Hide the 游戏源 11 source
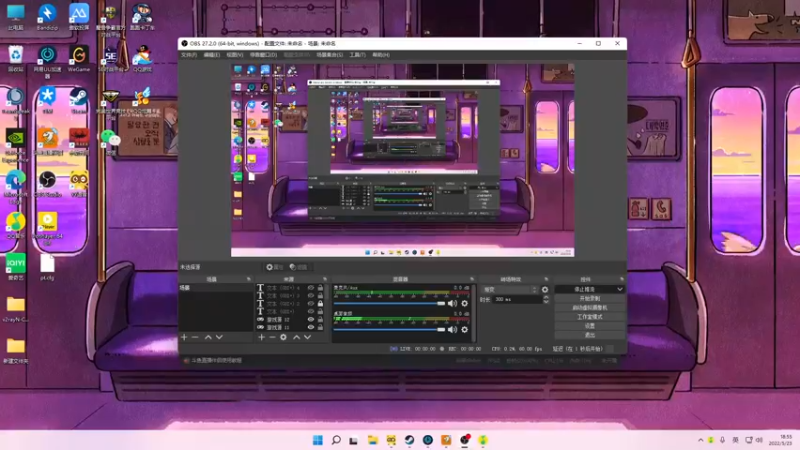The image size is (800, 450). point(311,327)
